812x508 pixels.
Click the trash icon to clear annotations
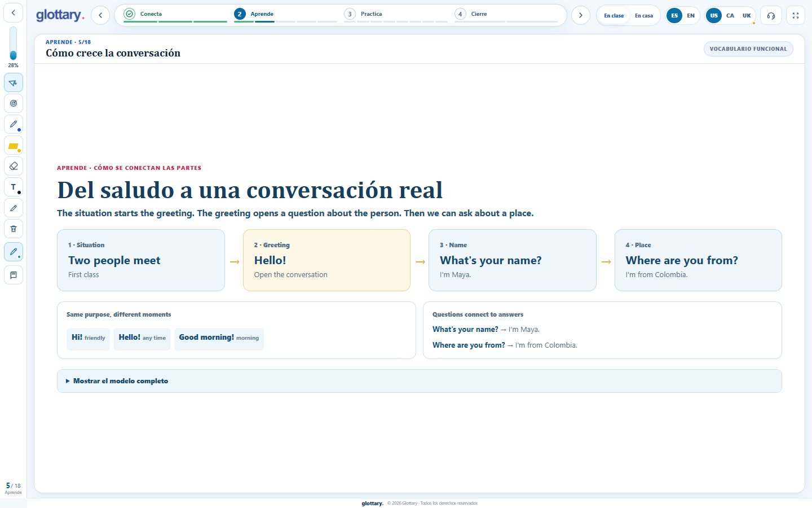pos(14,229)
